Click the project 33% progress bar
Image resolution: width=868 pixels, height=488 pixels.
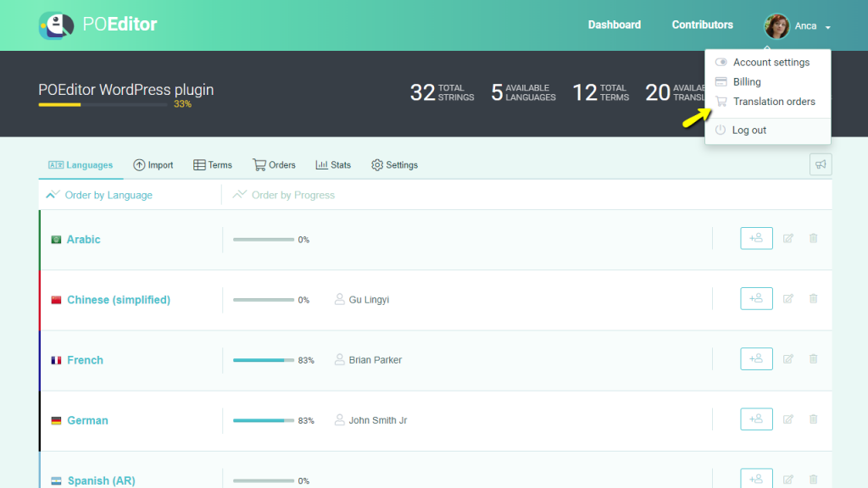[x=103, y=104]
